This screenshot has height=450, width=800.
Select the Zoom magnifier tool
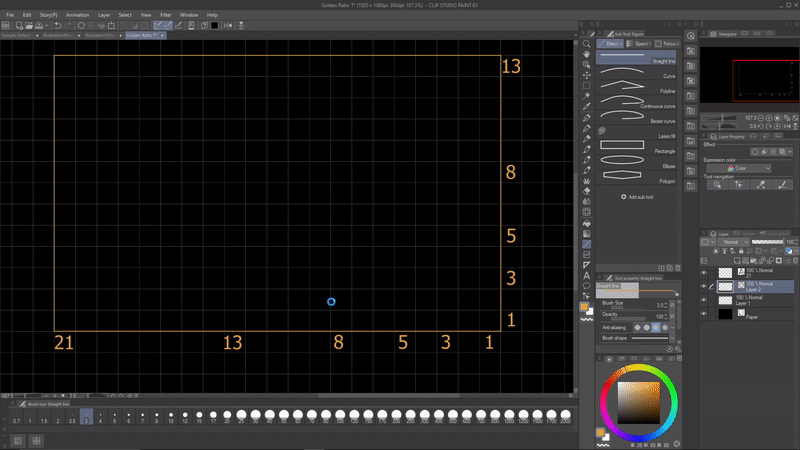click(x=587, y=44)
